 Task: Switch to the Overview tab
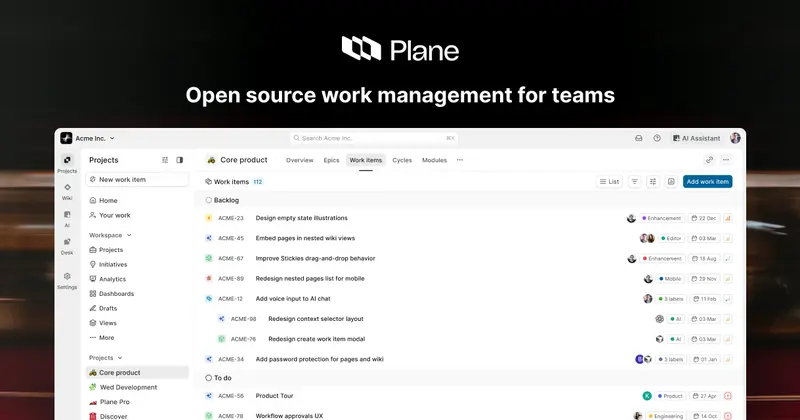coord(299,160)
